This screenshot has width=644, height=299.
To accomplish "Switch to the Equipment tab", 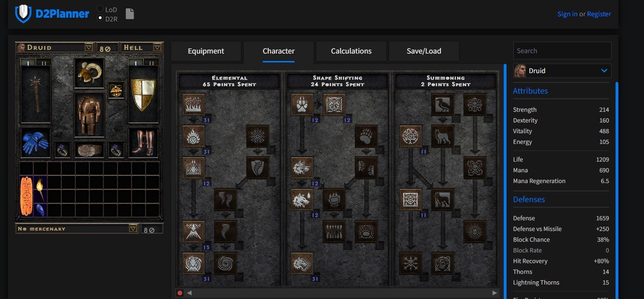I will pos(206,51).
